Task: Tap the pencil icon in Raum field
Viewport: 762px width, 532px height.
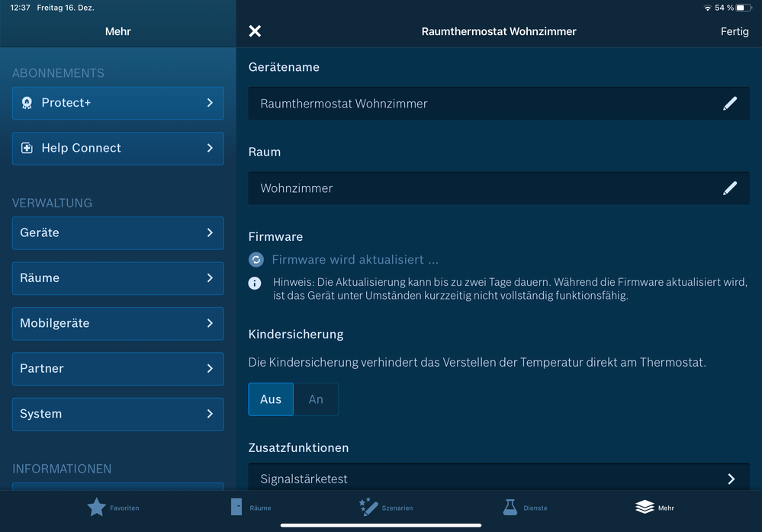Action: (x=729, y=188)
